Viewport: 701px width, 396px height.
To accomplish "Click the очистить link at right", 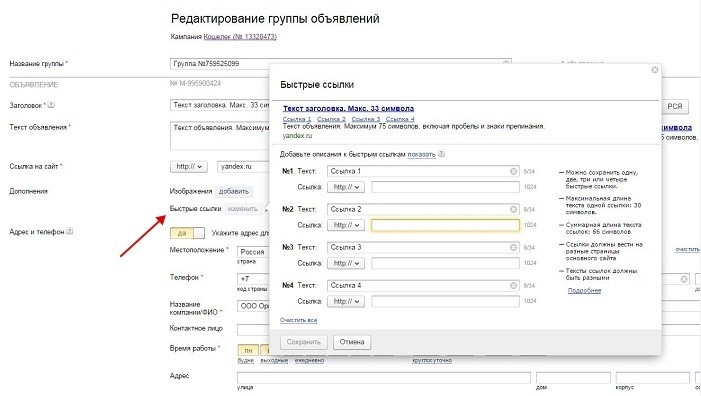I will pos(687,249).
